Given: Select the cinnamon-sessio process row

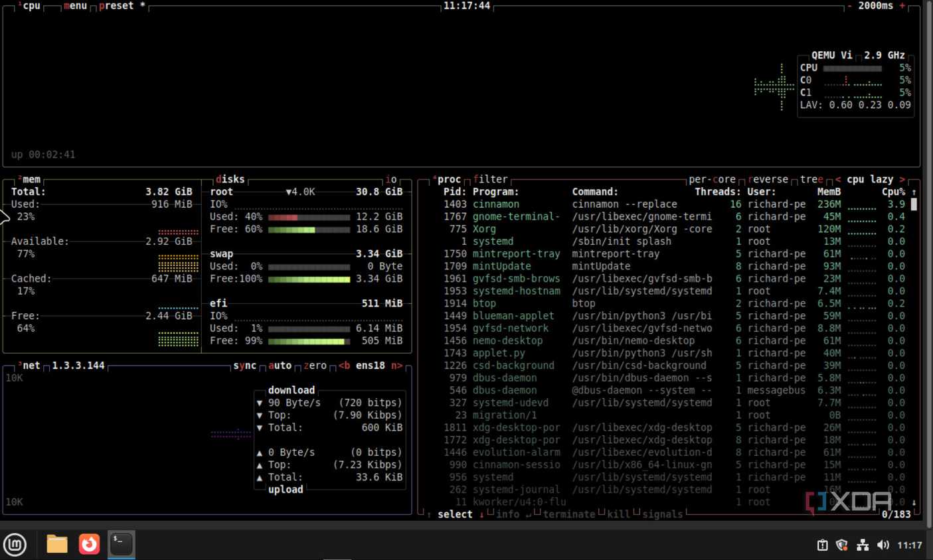Looking at the screenshot, I should 675,465.
